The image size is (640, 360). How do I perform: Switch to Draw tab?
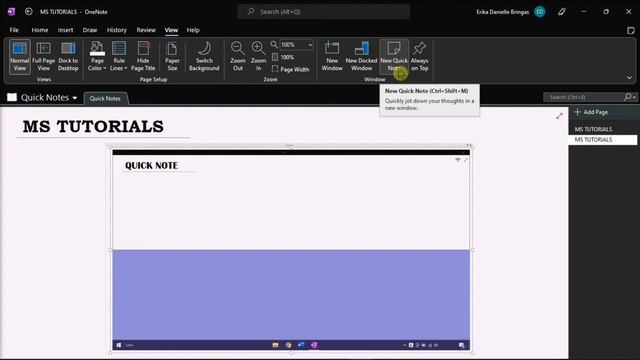pyautogui.click(x=90, y=30)
